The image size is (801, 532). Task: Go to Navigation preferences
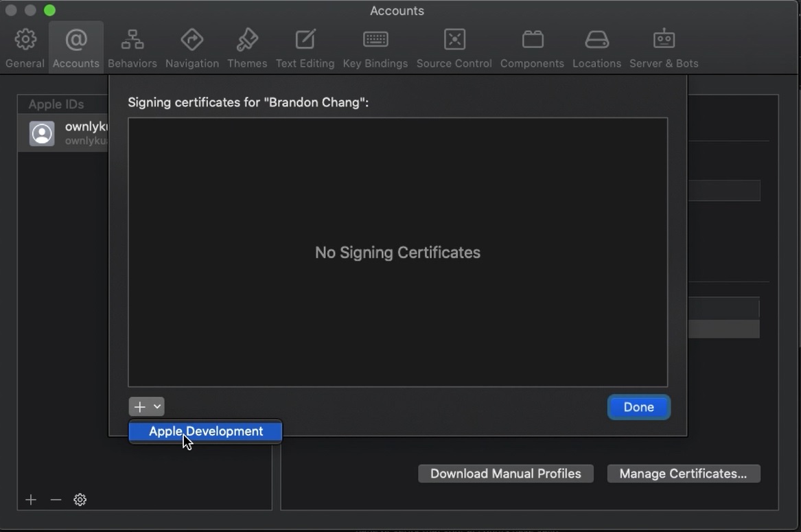tap(192, 48)
